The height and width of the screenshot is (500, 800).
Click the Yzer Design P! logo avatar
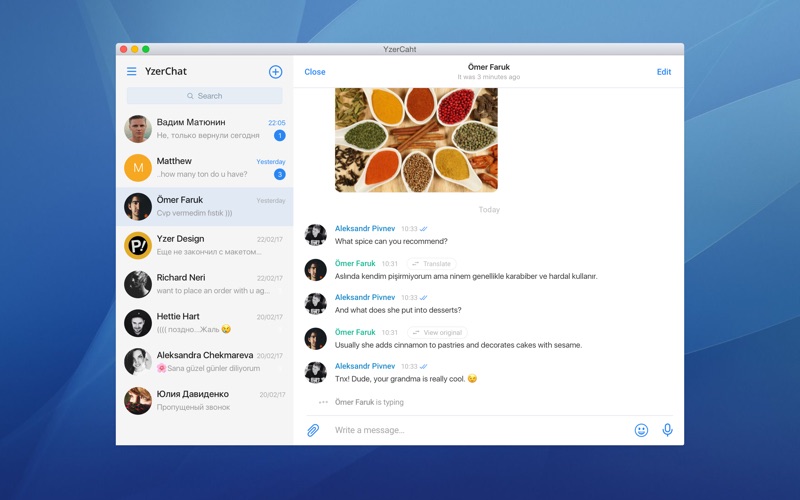tap(138, 245)
